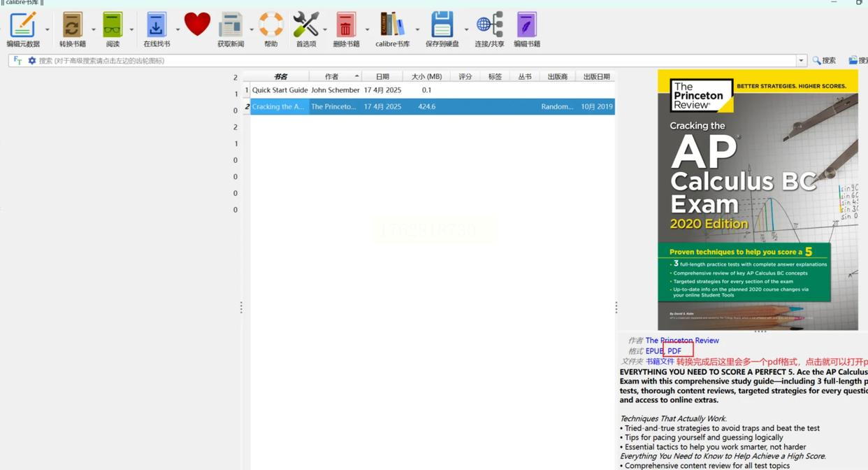Open the 首选项 preferences icon
This screenshot has width=868, height=470.
coord(305,26)
